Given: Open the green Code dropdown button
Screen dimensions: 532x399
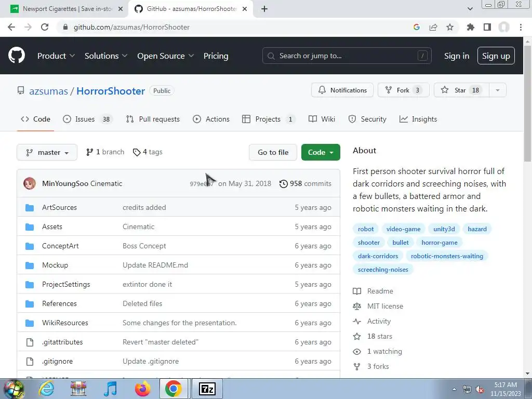Looking at the screenshot, I should click(x=321, y=152).
